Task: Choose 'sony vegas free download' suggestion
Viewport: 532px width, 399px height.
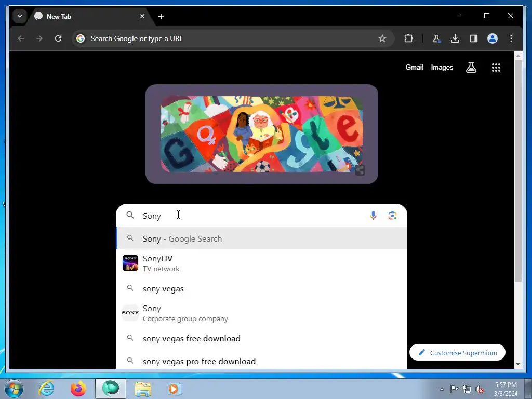Action: (x=262, y=338)
